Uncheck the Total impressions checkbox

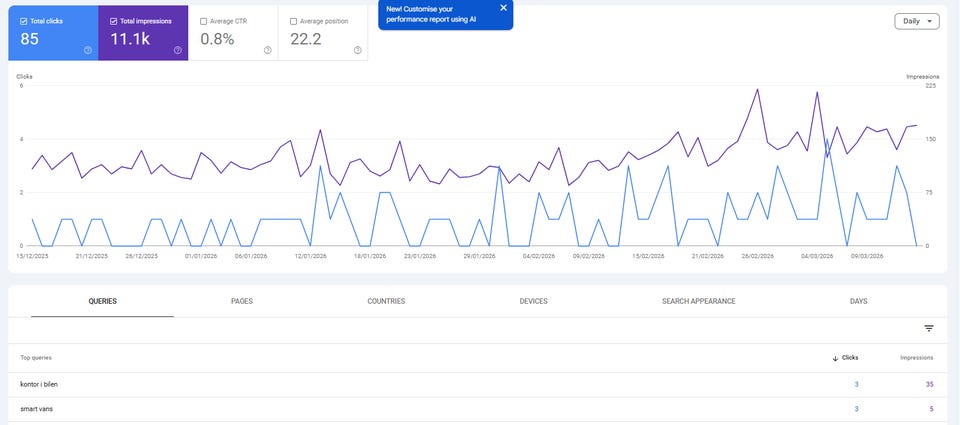click(113, 21)
